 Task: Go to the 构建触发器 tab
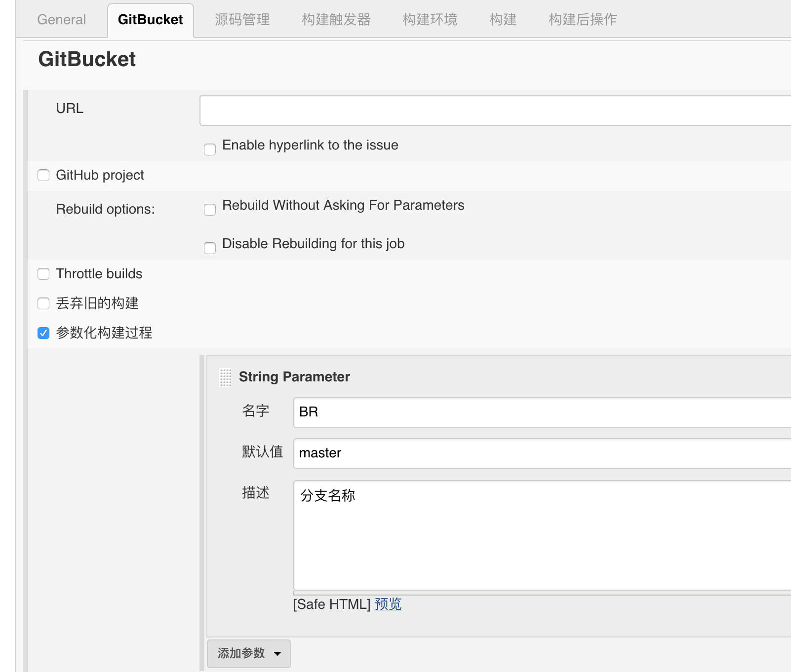pos(336,20)
